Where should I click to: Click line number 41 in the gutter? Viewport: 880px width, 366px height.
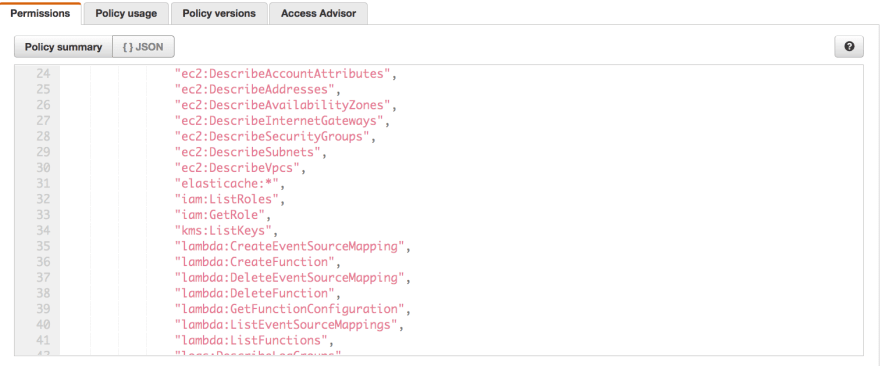[x=43, y=341]
